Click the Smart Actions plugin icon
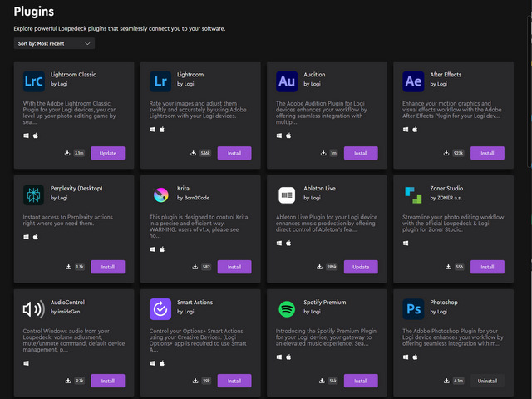532x399 pixels. [160, 309]
